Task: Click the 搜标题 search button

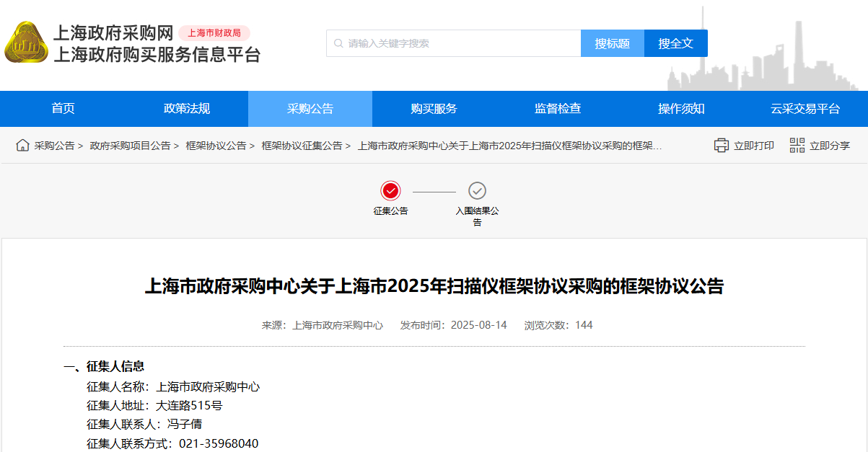Action: coord(612,43)
